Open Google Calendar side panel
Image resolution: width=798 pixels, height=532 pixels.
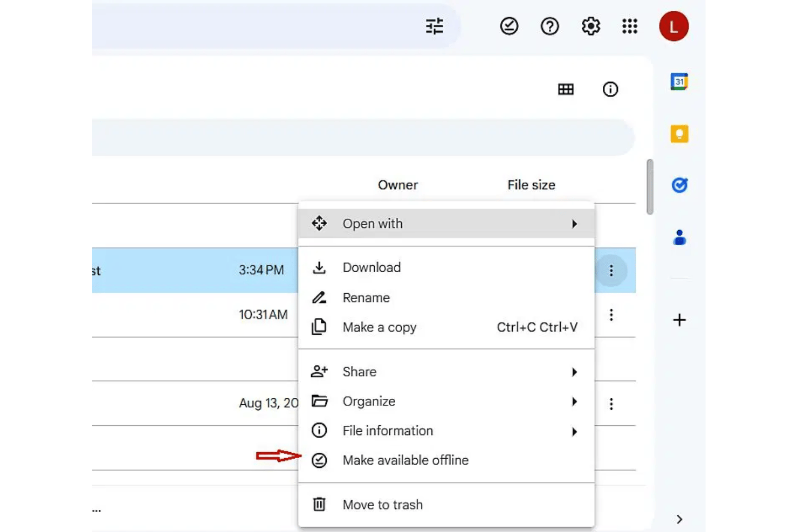pyautogui.click(x=679, y=81)
